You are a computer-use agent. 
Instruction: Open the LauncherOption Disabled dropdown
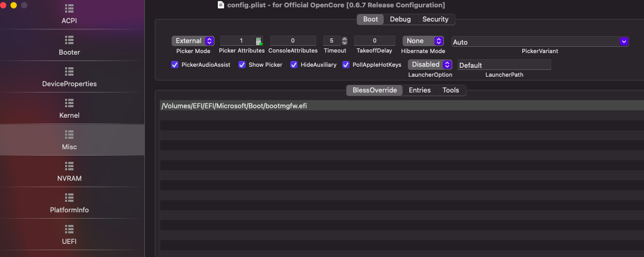[x=430, y=65]
